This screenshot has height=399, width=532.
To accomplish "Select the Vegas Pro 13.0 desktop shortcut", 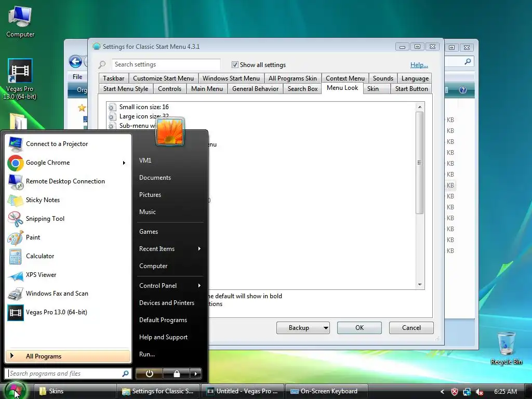I will pyautogui.click(x=20, y=79).
